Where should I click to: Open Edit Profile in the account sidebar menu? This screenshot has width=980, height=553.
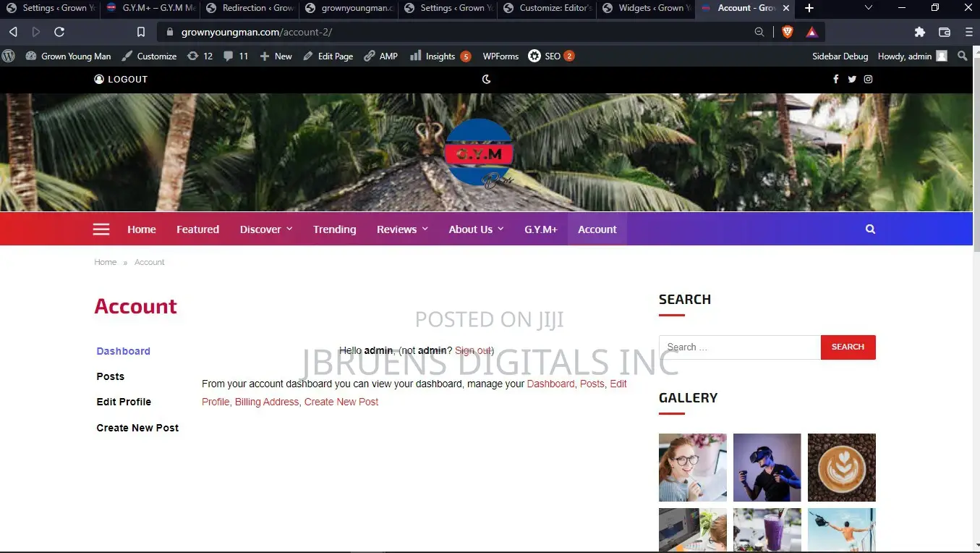tap(124, 402)
